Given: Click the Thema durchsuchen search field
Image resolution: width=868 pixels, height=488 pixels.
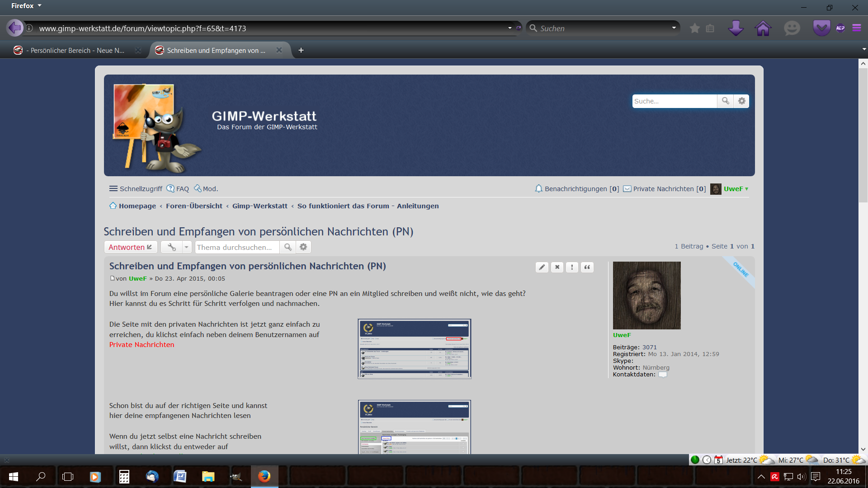Looking at the screenshot, I should (x=237, y=247).
